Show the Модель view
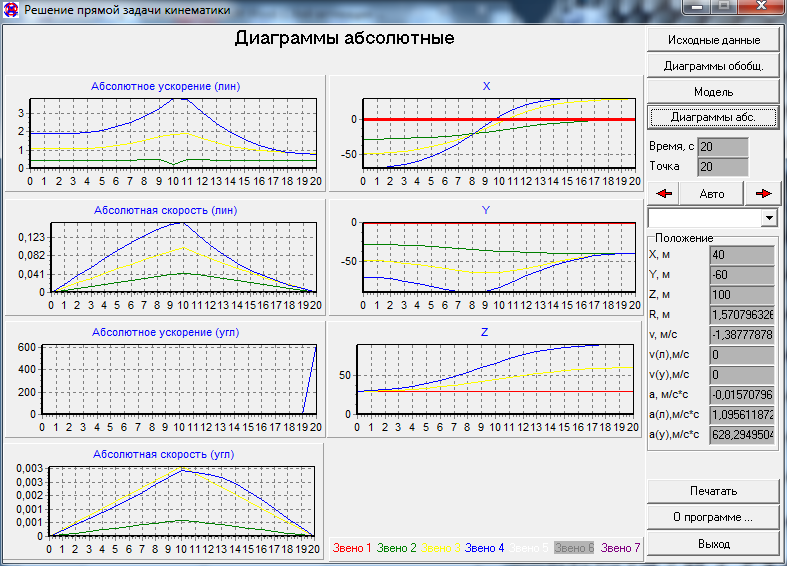Screen dimensions: 787x566 click(713, 92)
